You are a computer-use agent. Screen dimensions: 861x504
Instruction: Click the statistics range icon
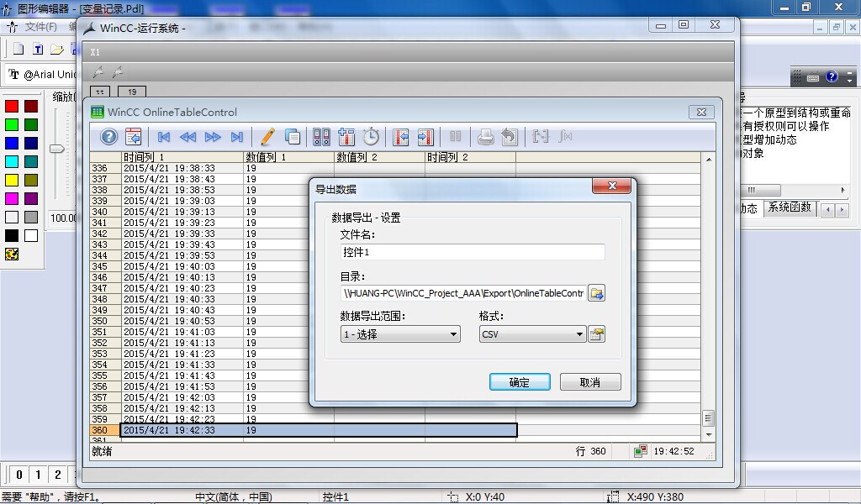[x=541, y=136]
